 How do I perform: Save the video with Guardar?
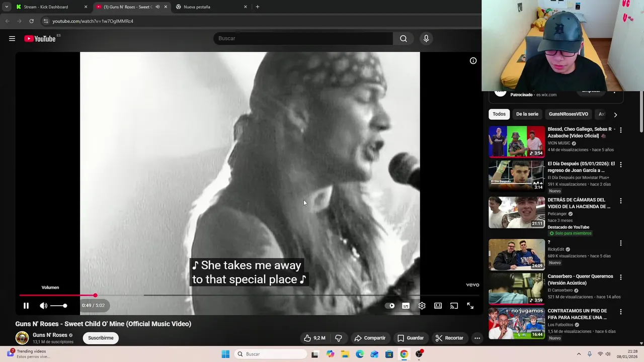tap(411, 338)
